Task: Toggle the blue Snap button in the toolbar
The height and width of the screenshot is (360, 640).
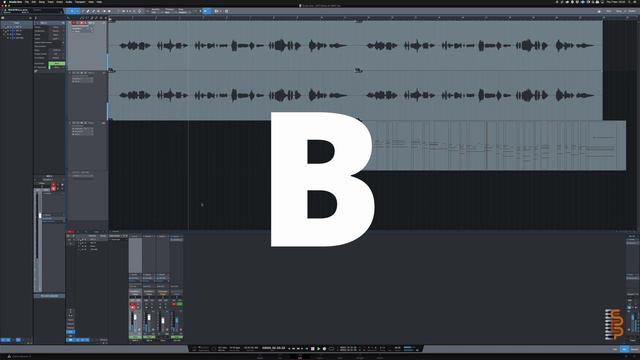Action: click(206, 11)
